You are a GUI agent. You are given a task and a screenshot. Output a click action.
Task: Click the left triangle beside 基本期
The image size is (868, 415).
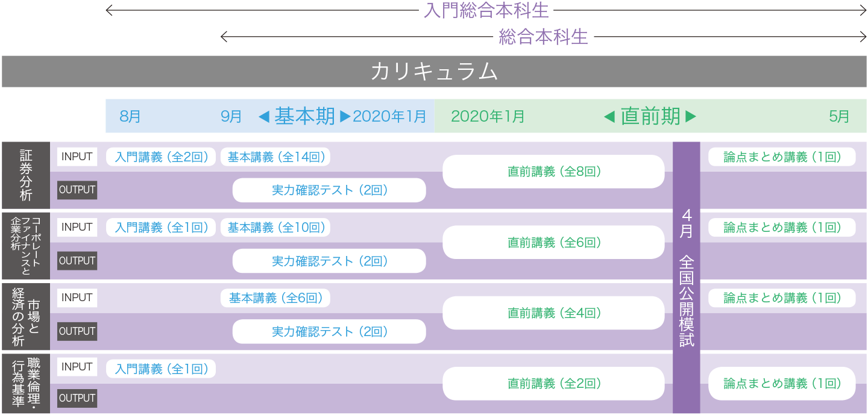[x=263, y=116]
